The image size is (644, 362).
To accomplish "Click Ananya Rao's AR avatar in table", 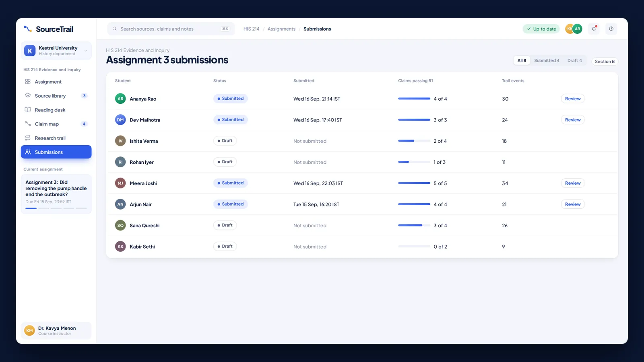I will click(x=120, y=99).
